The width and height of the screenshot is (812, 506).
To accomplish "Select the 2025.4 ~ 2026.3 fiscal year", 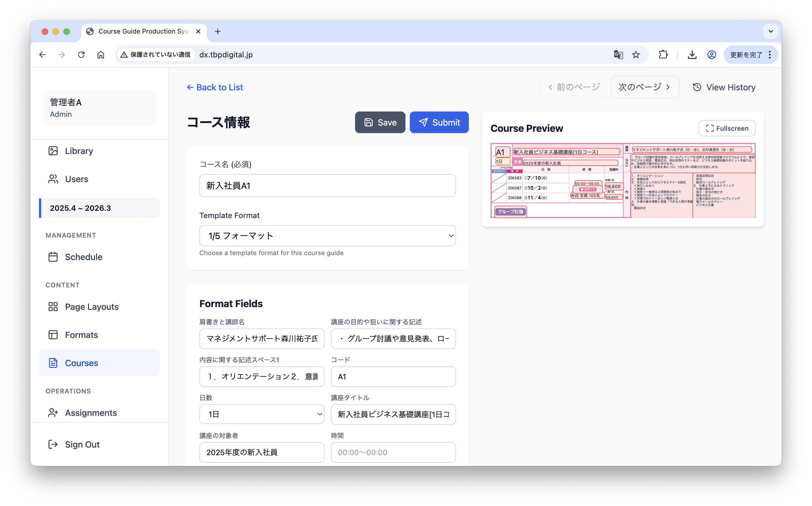I will pos(80,208).
